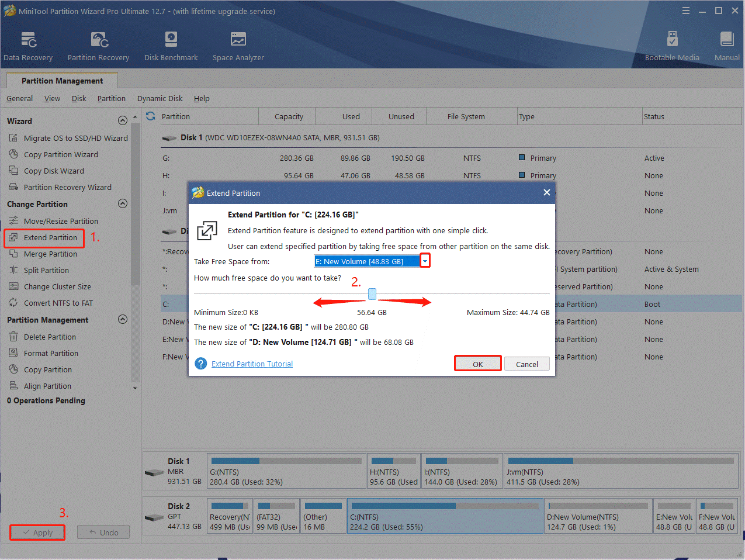The height and width of the screenshot is (560, 745).
Task: Select the Disk 1 drive icon in the disk map
Action: coord(154,472)
